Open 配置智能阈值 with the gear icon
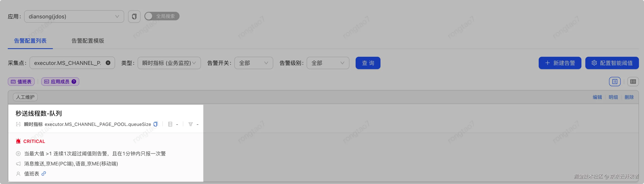The width and height of the screenshot is (644, 184). point(612,63)
